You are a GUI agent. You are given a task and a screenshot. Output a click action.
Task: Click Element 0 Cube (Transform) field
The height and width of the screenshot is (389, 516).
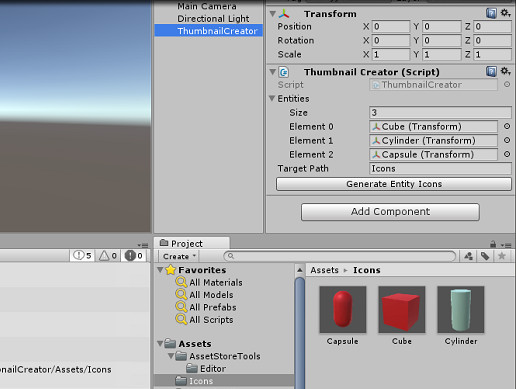point(433,127)
